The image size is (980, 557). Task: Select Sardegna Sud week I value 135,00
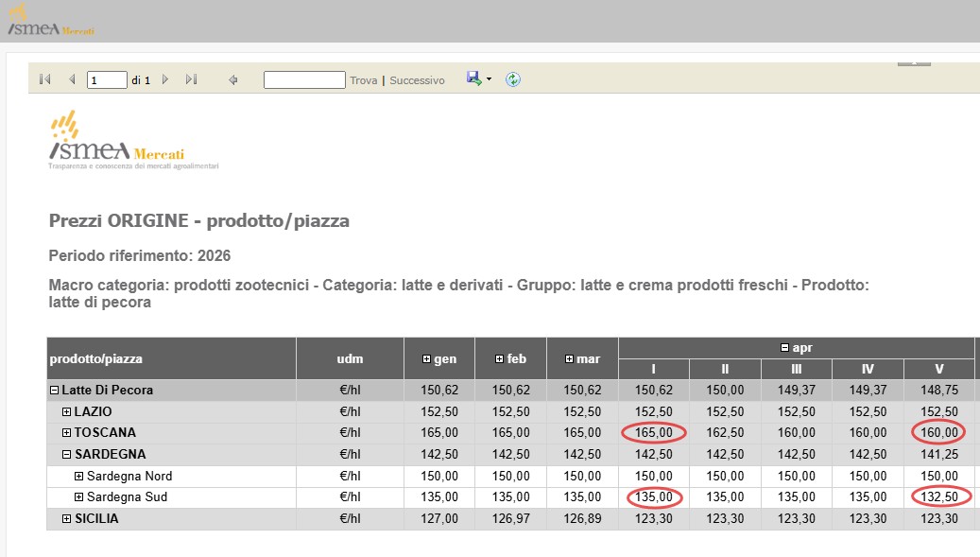[x=654, y=497]
